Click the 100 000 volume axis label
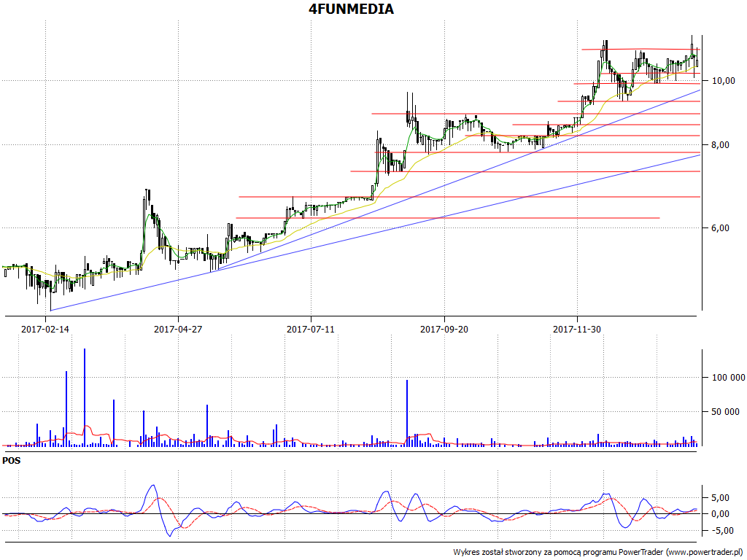The width and height of the screenshot is (747, 560). 728,378
